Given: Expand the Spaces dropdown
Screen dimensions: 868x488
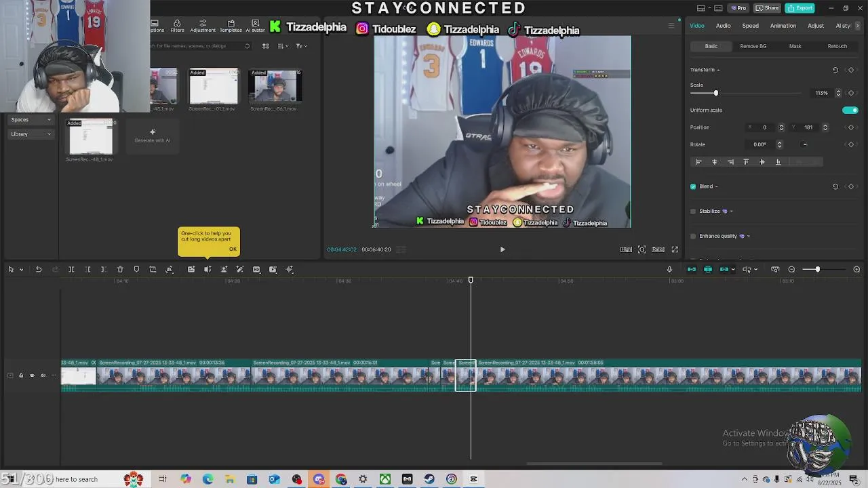Looking at the screenshot, I should [x=31, y=120].
